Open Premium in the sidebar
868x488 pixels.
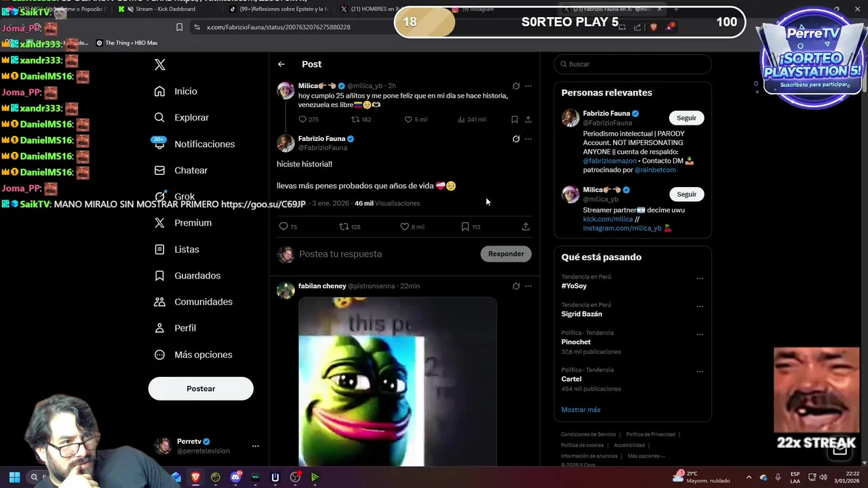[x=182, y=222]
